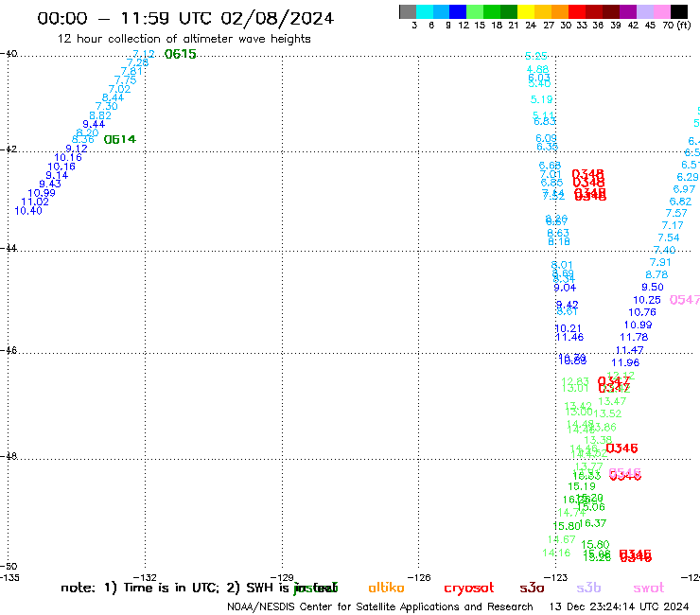The width and height of the screenshot is (700, 615).
Task: Click wave height value '10.76'
Action: pos(642,312)
